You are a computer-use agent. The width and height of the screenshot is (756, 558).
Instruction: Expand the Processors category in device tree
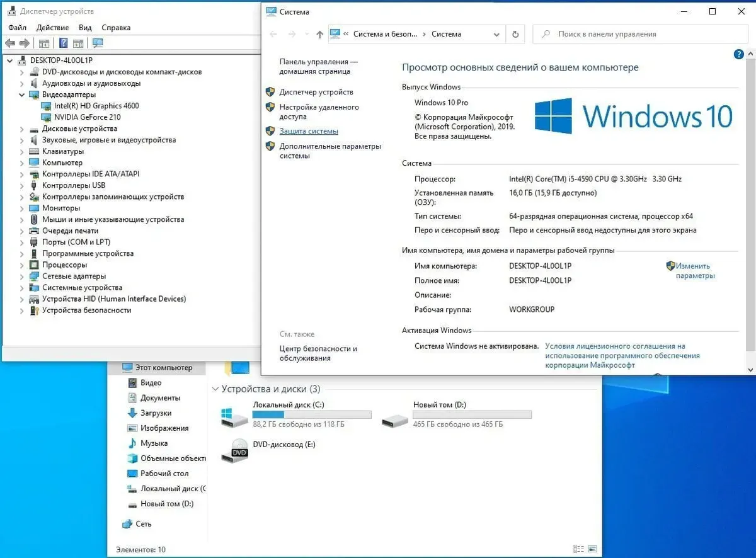22,265
